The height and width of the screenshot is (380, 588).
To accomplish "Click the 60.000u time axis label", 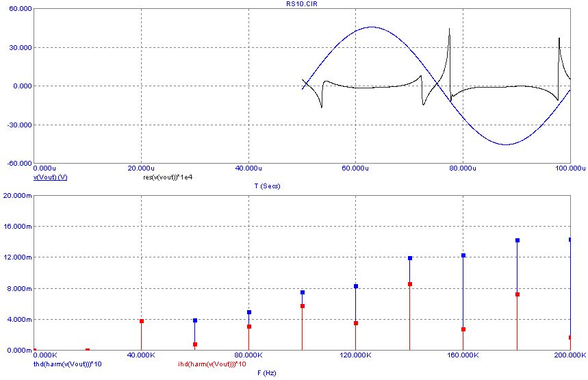I will pyautogui.click(x=355, y=168).
